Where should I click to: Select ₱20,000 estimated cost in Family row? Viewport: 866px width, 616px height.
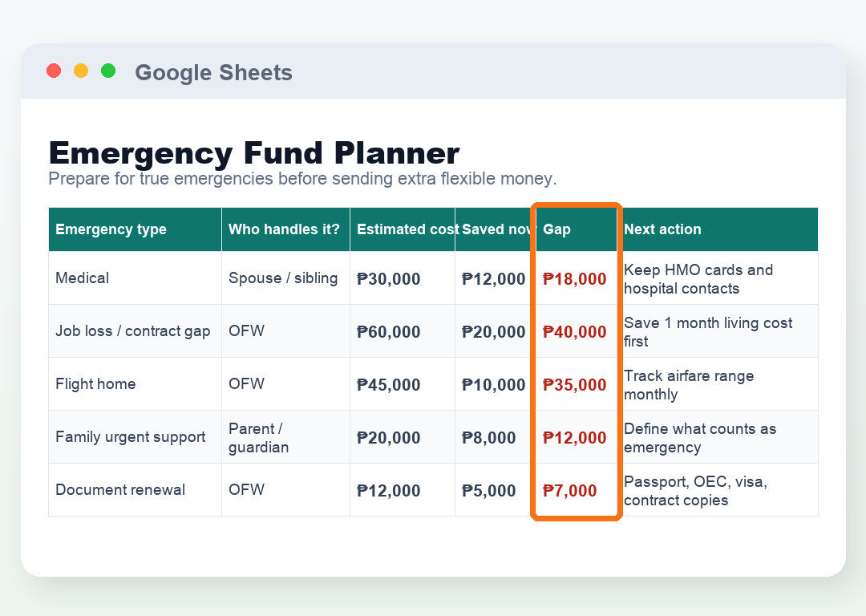click(x=403, y=438)
